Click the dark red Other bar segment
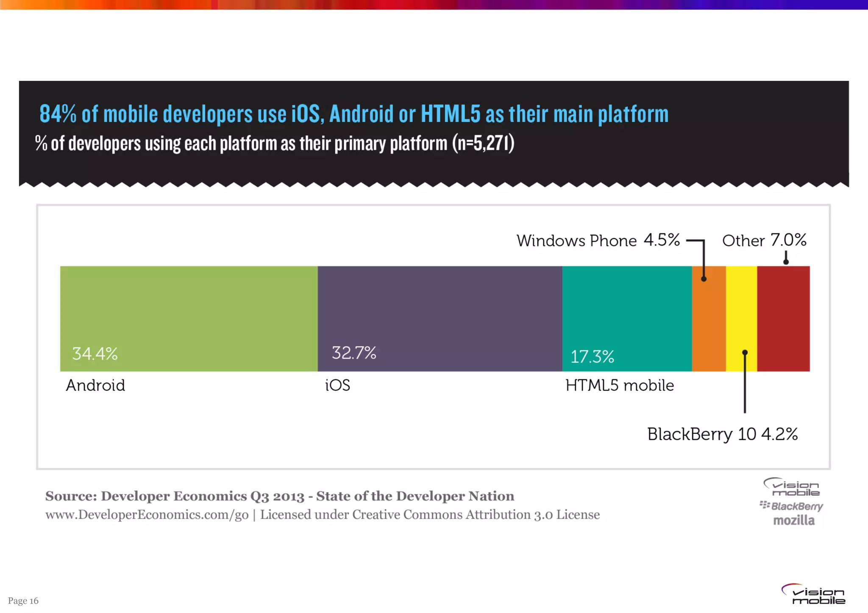 (x=783, y=319)
